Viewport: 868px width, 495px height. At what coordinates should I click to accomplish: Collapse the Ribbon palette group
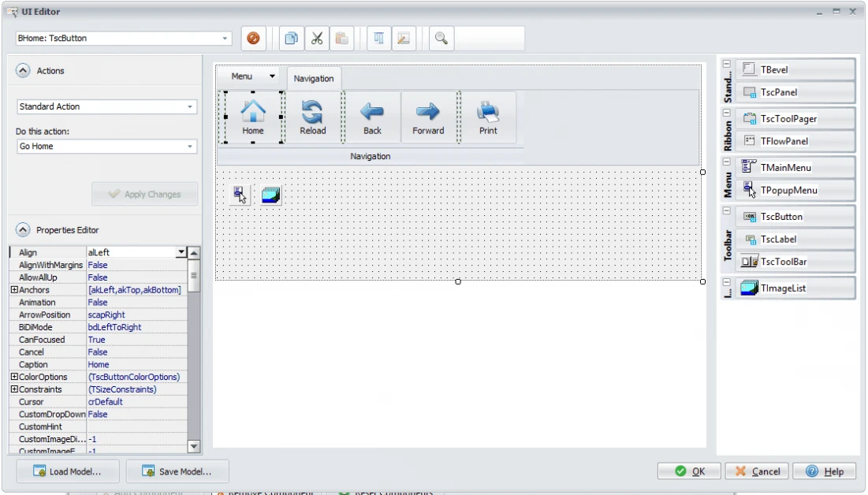coord(726,113)
